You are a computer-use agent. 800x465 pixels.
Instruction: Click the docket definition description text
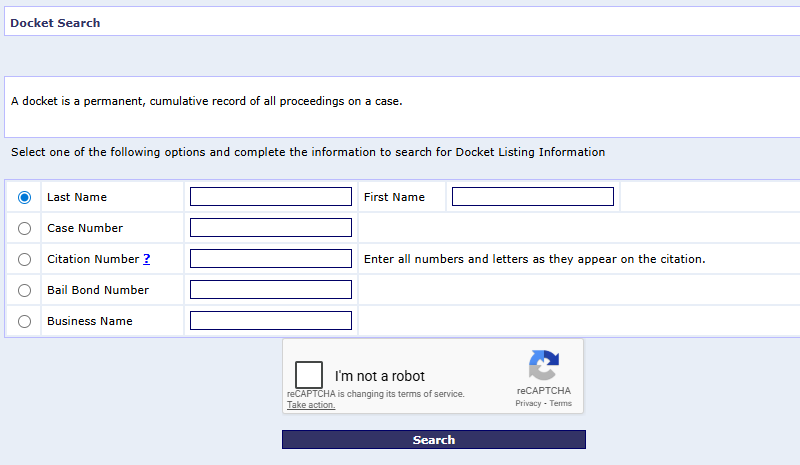pyautogui.click(x=206, y=101)
